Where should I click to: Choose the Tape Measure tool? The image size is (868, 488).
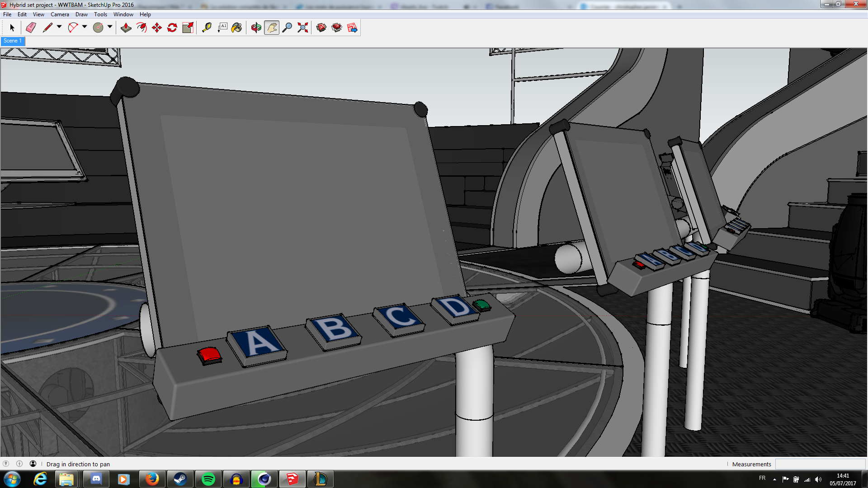coord(207,28)
